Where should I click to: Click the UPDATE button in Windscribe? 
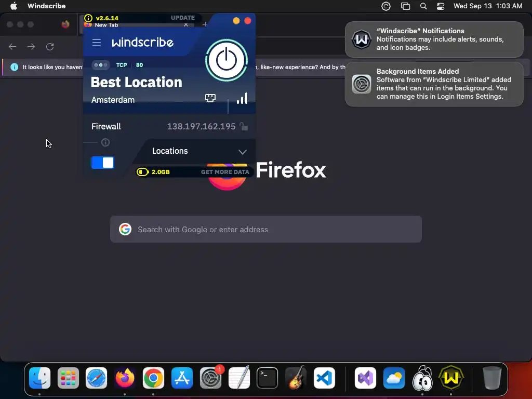pyautogui.click(x=182, y=18)
